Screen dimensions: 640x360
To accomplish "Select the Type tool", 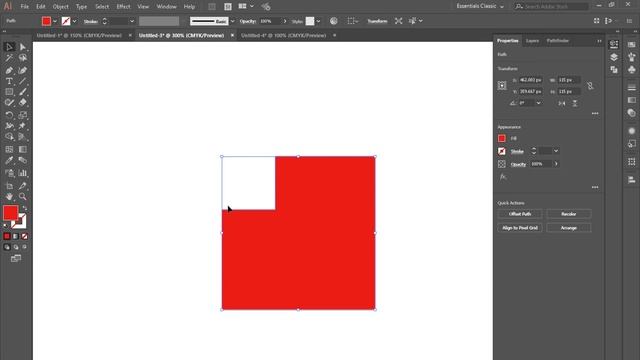I will (9, 81).
